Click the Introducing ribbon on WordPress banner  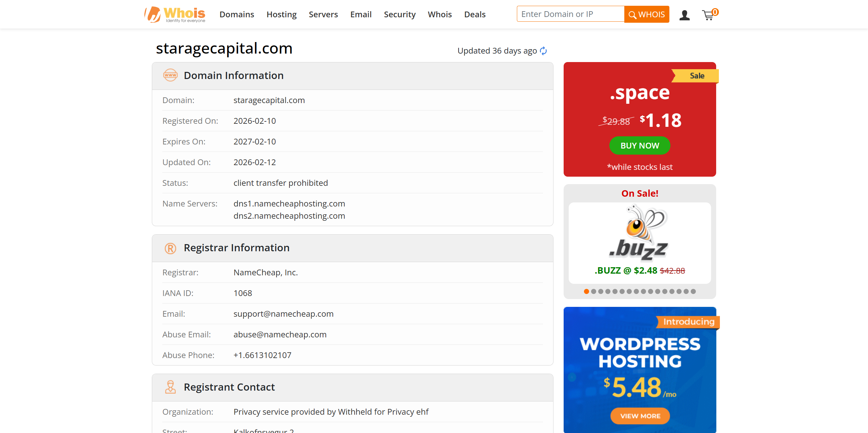pos(688,322)
